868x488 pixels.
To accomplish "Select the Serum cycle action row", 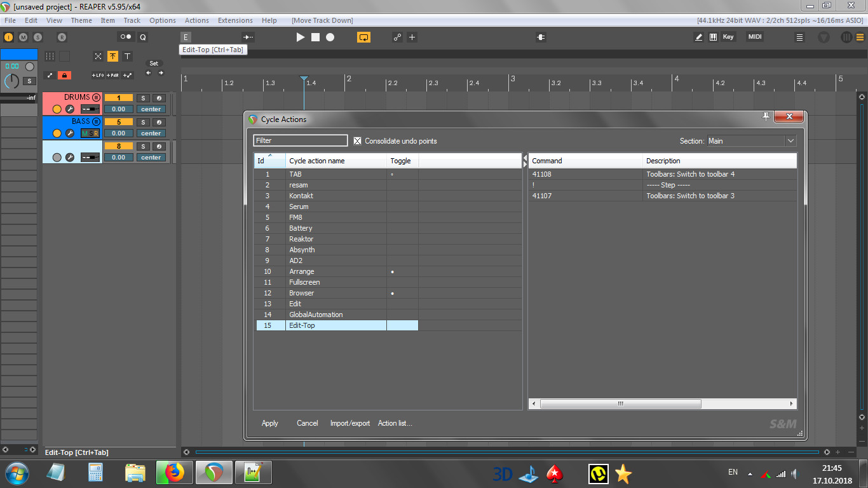I will click(388, 207).
